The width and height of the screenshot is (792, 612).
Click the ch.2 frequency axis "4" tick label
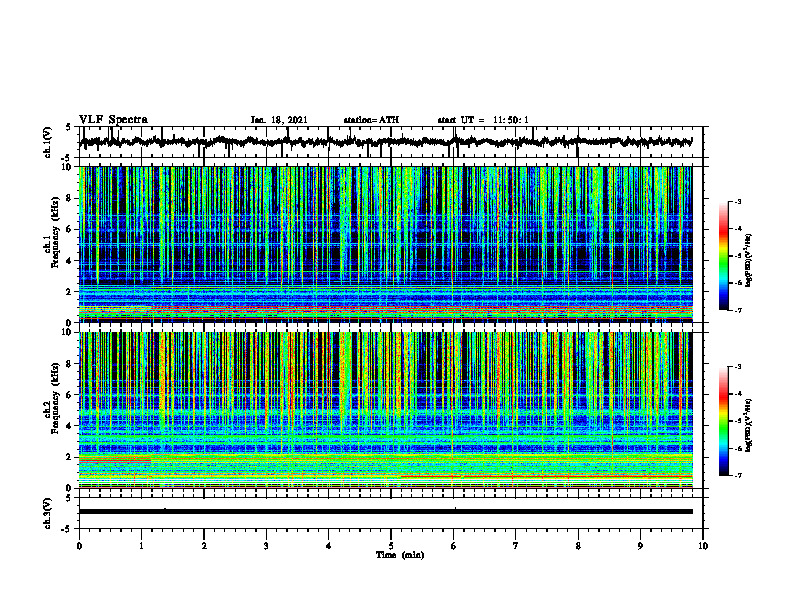pos(69,426)
